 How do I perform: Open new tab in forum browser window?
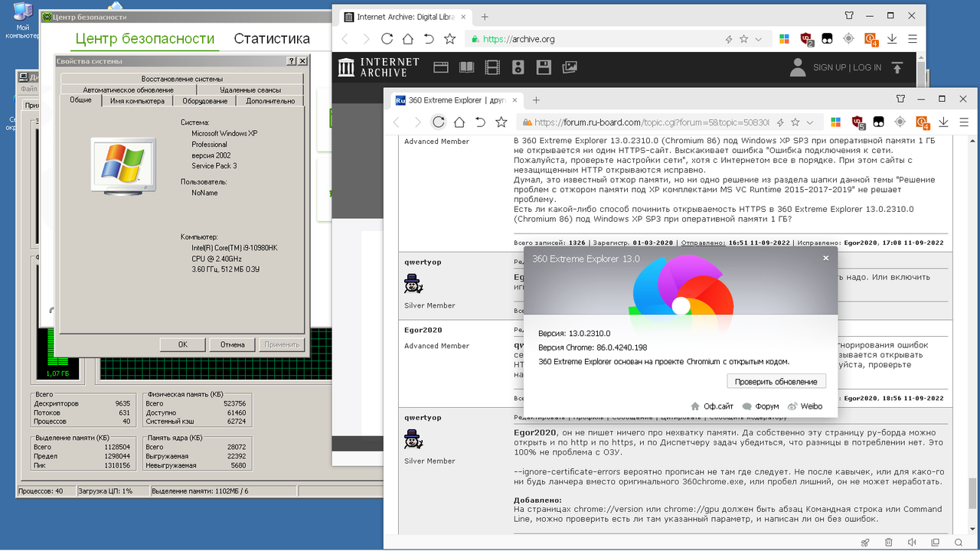click(x=536, y=99)
